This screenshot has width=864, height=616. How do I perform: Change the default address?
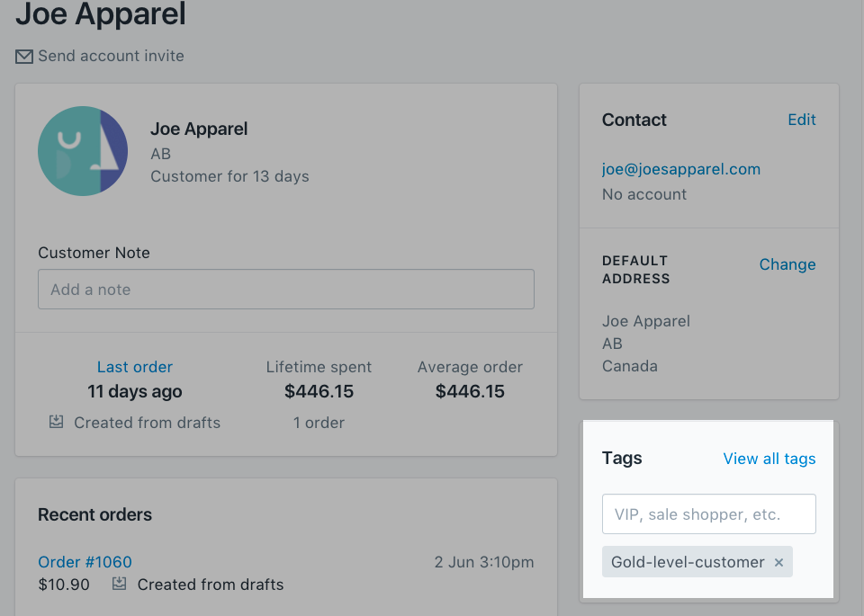[787, 264]
